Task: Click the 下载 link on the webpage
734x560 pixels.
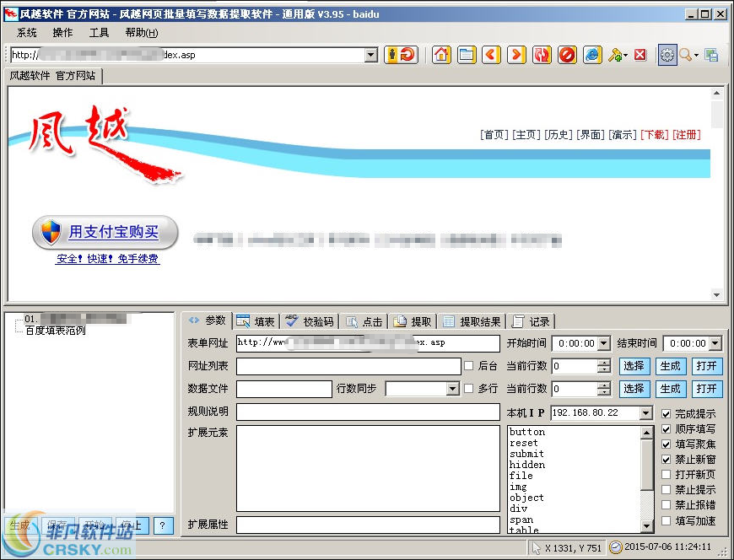Action: (x=654, y=135)
